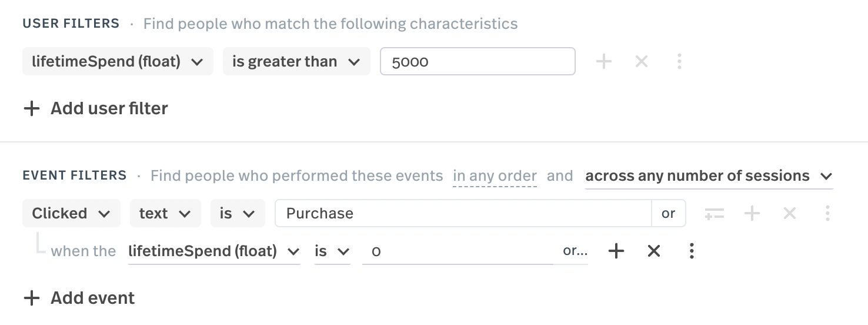Screen dimensions: 868x325
Task: Open three-dot menu on when-the condition row
Action: point(692,251)
